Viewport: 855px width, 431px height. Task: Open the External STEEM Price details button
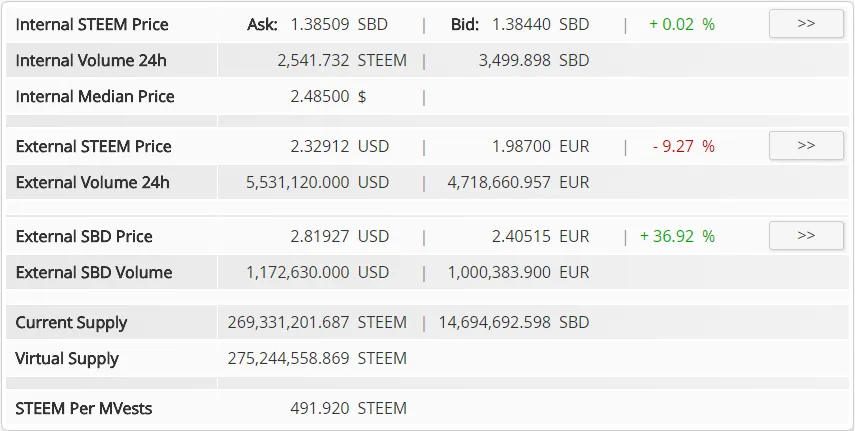[806, 146]
